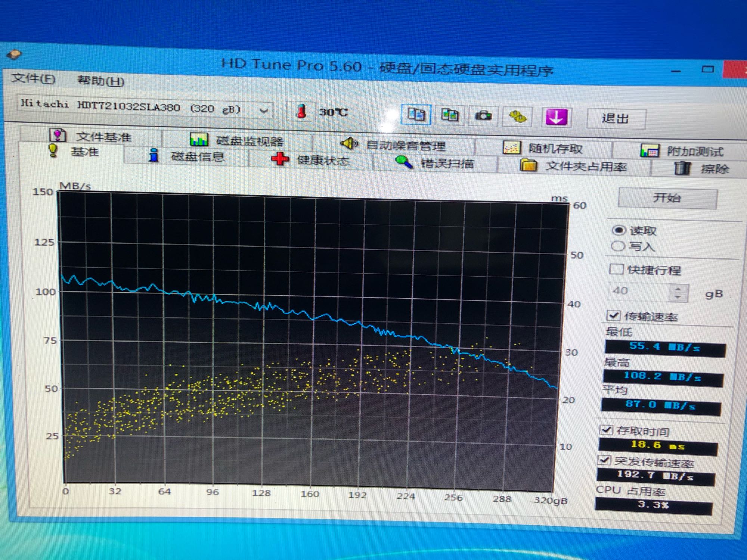Viewport: 747px width, 560px height.
Task: Toggle the 突发传输速率 burst rate checkbox
Action: 604,460
